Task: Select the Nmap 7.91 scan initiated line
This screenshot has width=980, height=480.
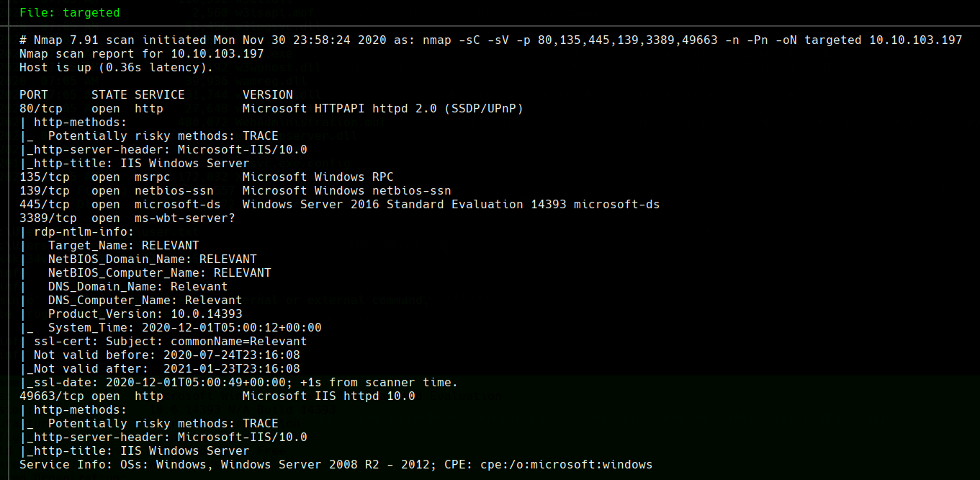Action: pyautogui.click(x=491, y=40)
